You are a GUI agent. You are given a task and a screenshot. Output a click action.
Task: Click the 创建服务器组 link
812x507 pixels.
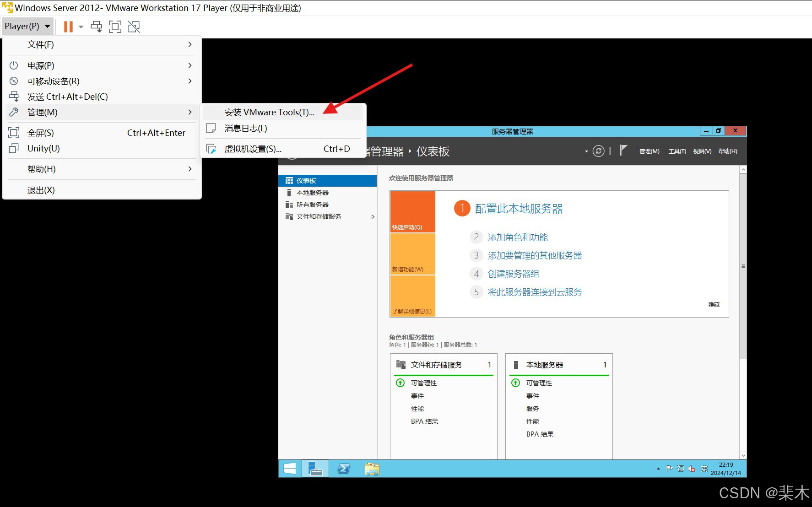point(513,274)
